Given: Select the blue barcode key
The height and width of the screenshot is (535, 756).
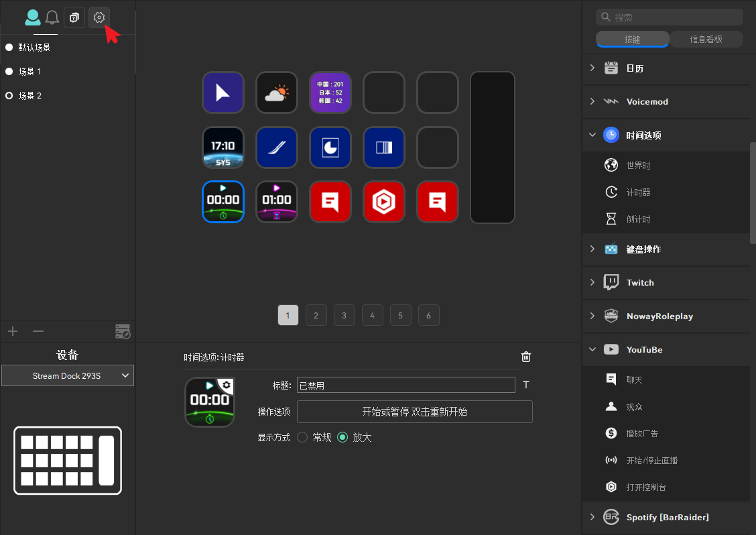Looking at the screenshot, I should pos(384,147).
